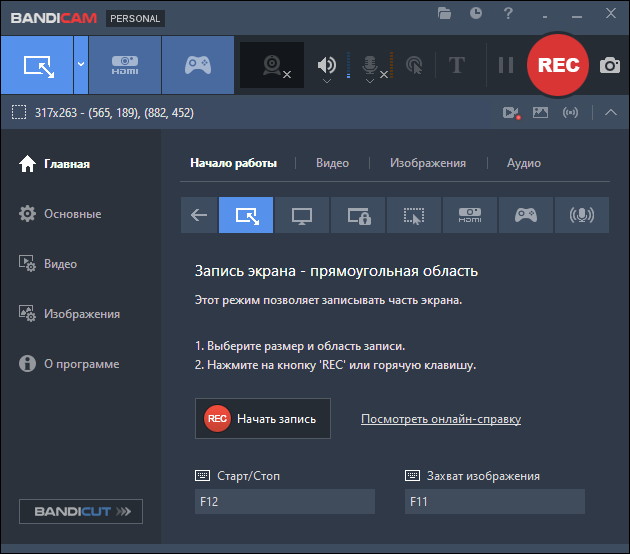Open the speaker sound settings dropdown

tap(326, 82)
